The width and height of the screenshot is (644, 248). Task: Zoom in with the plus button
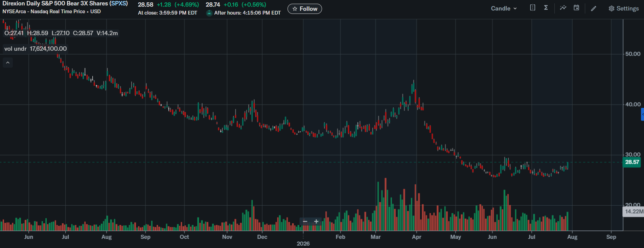point(316,222)
